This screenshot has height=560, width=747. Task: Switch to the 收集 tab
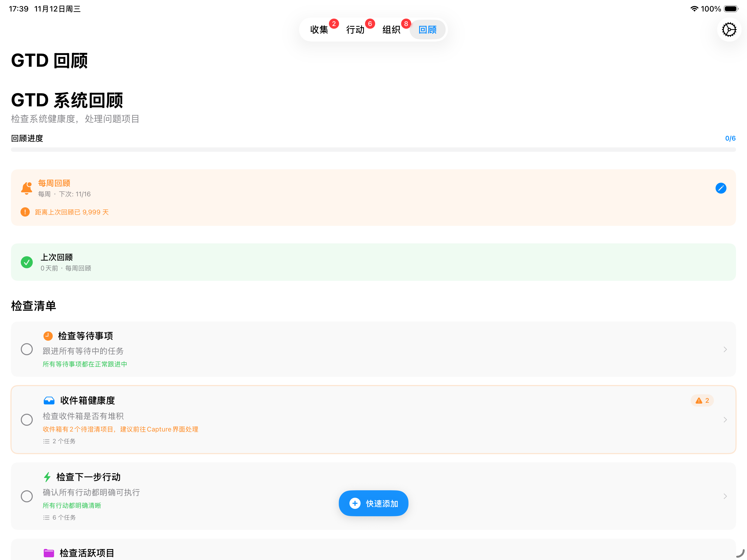[x=319, y=29]
